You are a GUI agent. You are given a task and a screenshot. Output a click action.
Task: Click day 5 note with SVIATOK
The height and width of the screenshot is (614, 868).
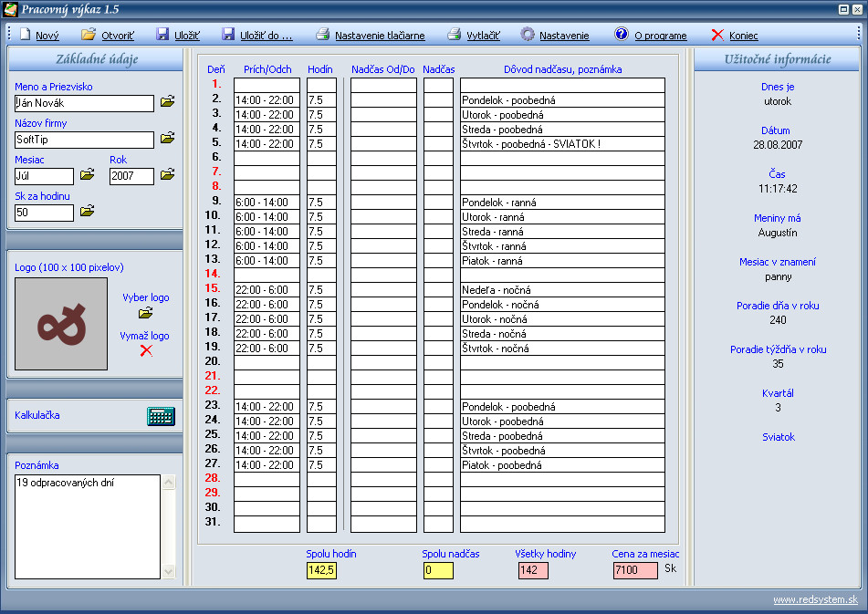[562, 144]
